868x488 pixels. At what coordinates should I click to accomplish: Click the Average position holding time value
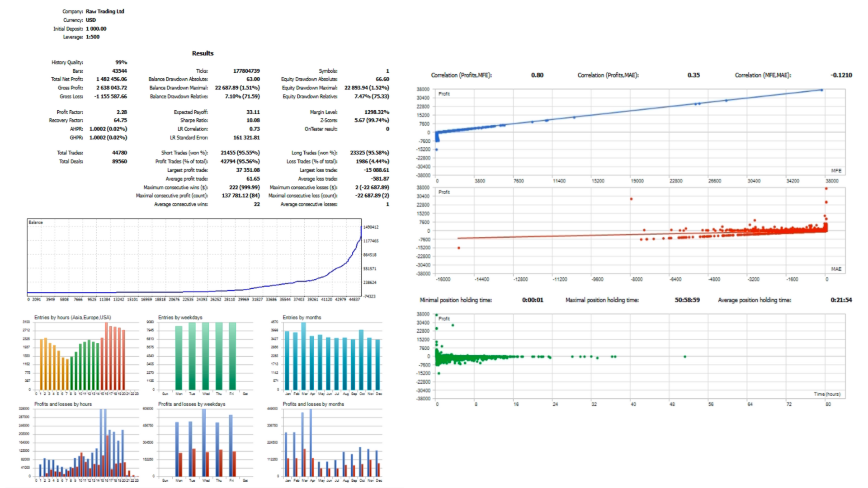tap(841, 300)
